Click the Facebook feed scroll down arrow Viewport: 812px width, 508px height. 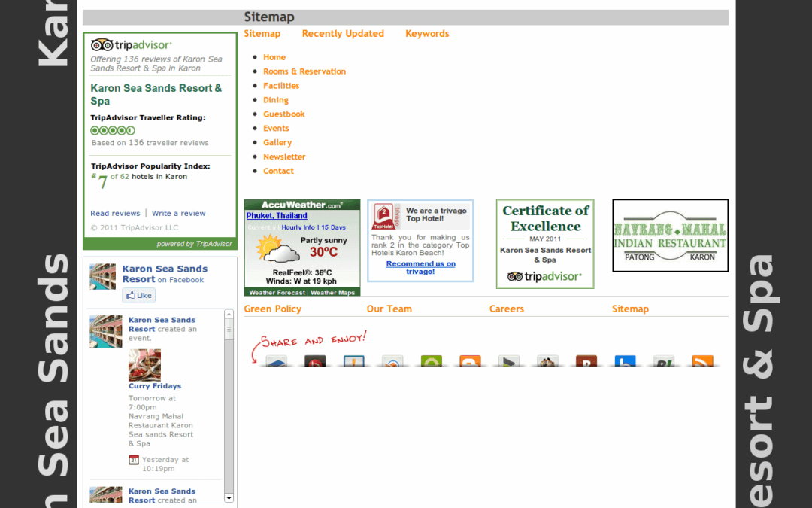229,498
